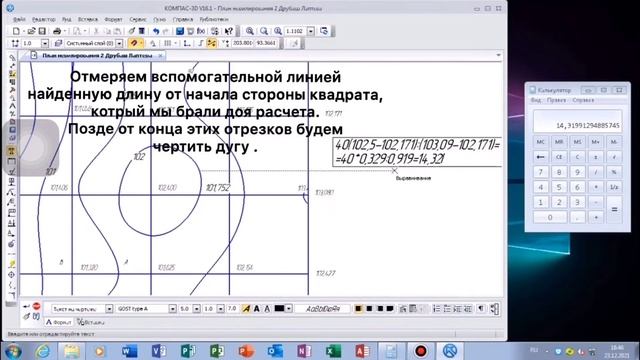Viewport: 640px width, 360px height.
Task: Save the drawing with the diskette icon
Action: click(x=42, y=31)
